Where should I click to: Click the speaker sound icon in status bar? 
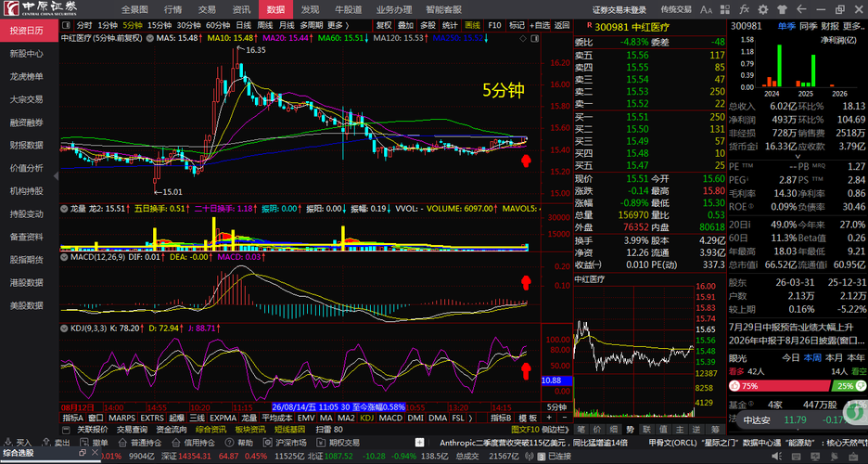pos(777,457)
